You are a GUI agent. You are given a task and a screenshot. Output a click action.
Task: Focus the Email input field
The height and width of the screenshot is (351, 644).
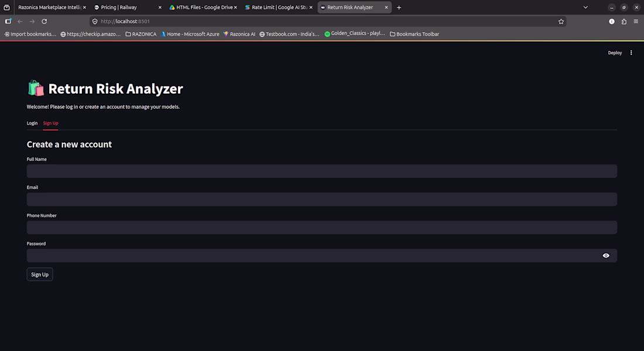(x=321, y=199)
